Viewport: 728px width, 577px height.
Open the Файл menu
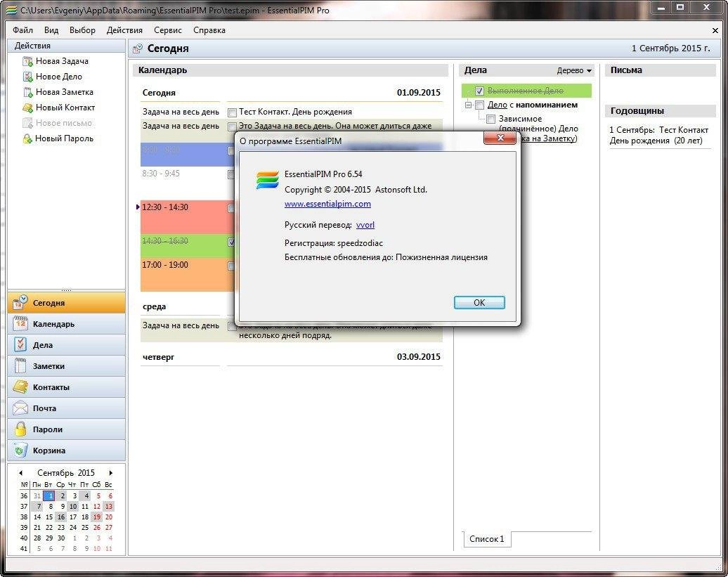click(x=22, y=30)
